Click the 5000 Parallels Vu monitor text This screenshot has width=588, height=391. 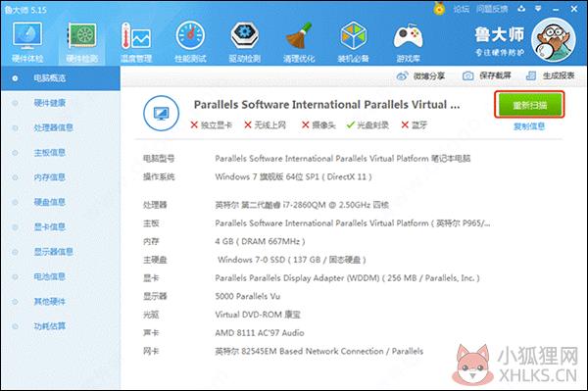tap(248, 296)
